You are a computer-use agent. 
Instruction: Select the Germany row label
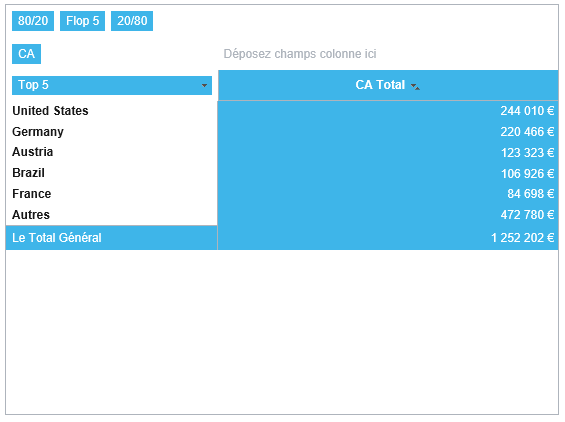(38, 132)
